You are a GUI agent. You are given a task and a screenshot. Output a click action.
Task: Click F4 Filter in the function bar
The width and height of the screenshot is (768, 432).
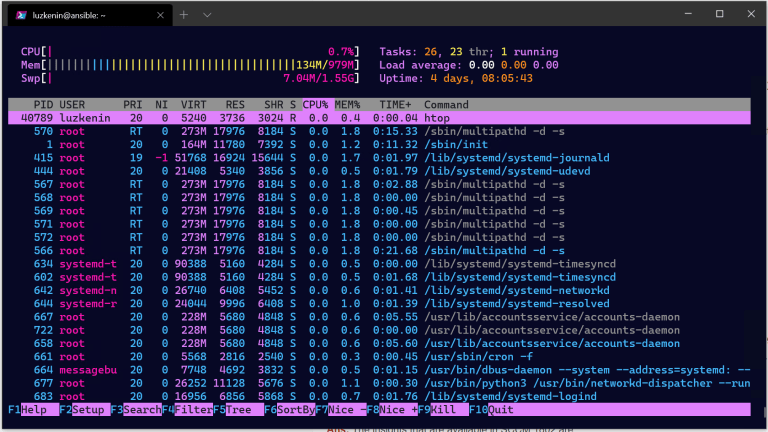(187, 409)
